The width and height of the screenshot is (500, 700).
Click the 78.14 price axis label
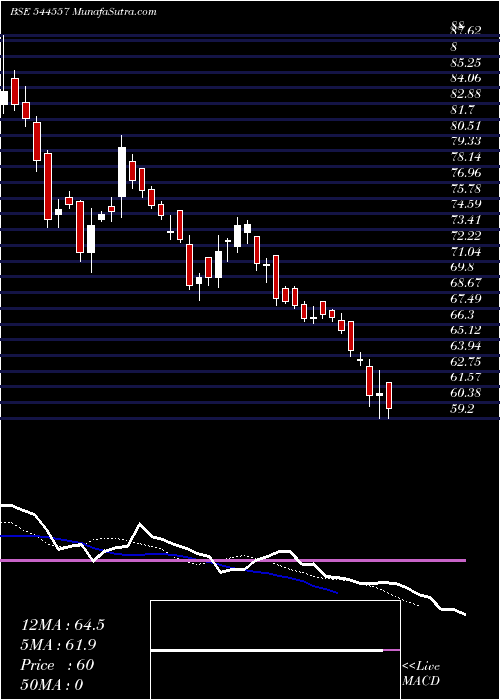[466, 157]
